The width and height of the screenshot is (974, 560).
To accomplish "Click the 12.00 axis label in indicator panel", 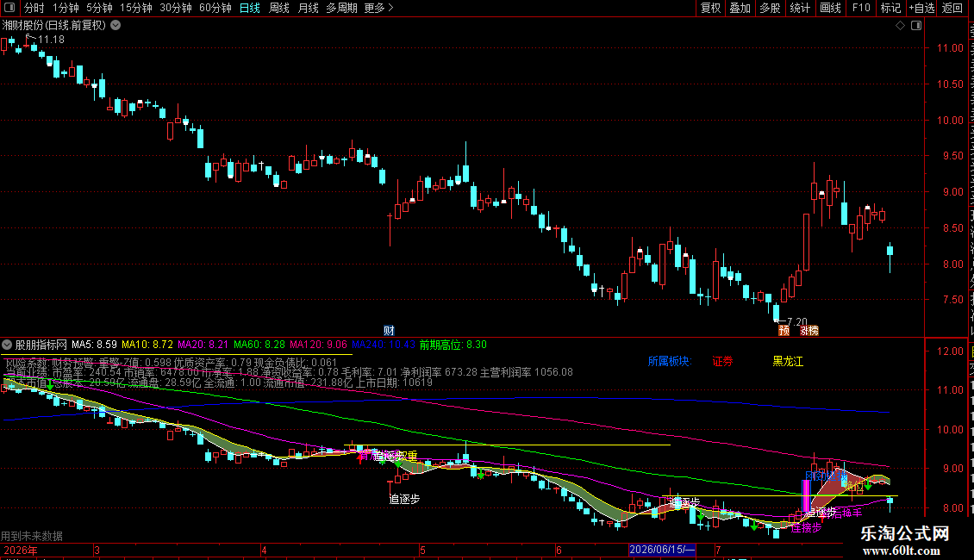I will (x=950, y=352).
